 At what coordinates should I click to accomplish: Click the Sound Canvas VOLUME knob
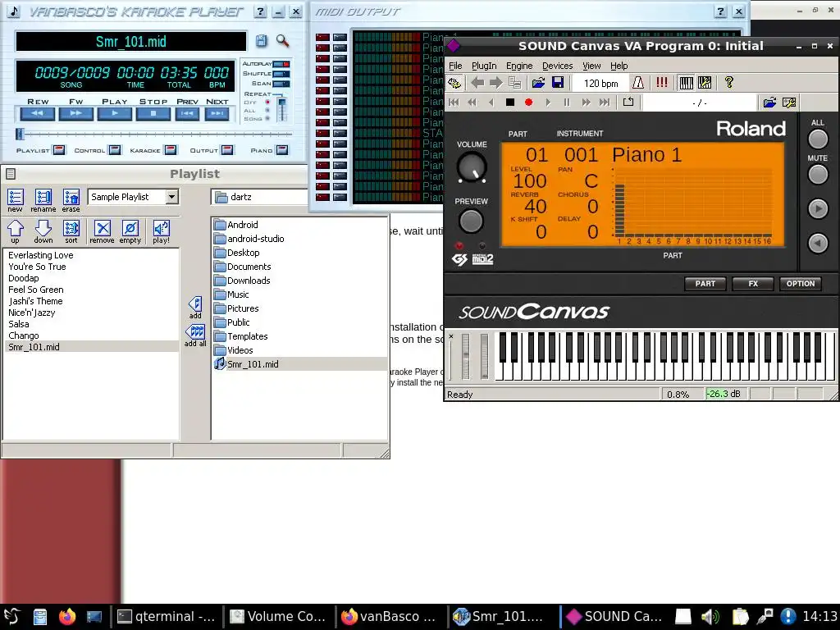[472, 167]
